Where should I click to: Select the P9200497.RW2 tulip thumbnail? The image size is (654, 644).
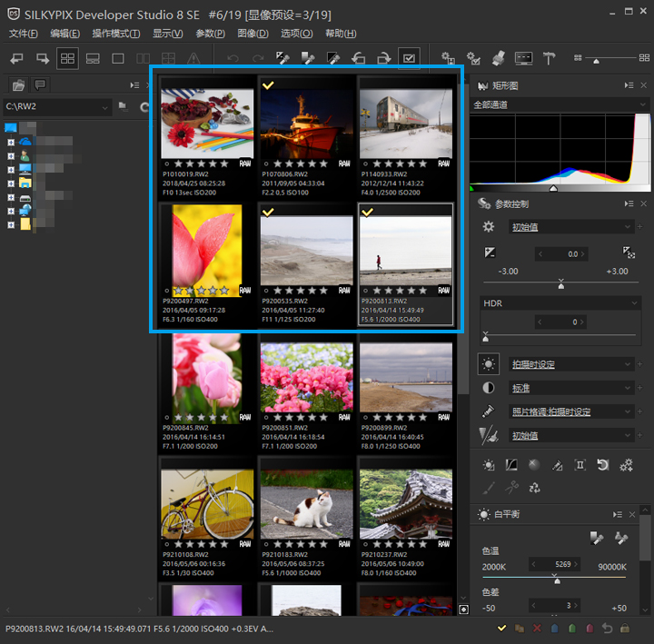pyautogui.click(x=207, y=251)
